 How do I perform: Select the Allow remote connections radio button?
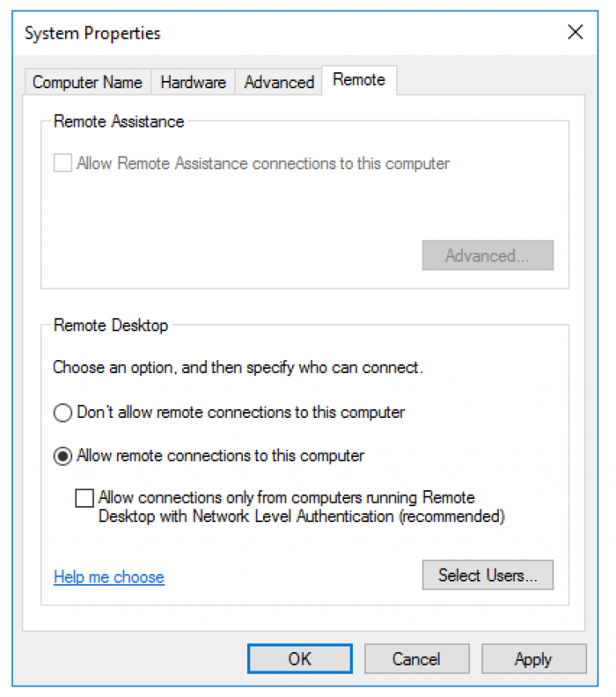63,456
